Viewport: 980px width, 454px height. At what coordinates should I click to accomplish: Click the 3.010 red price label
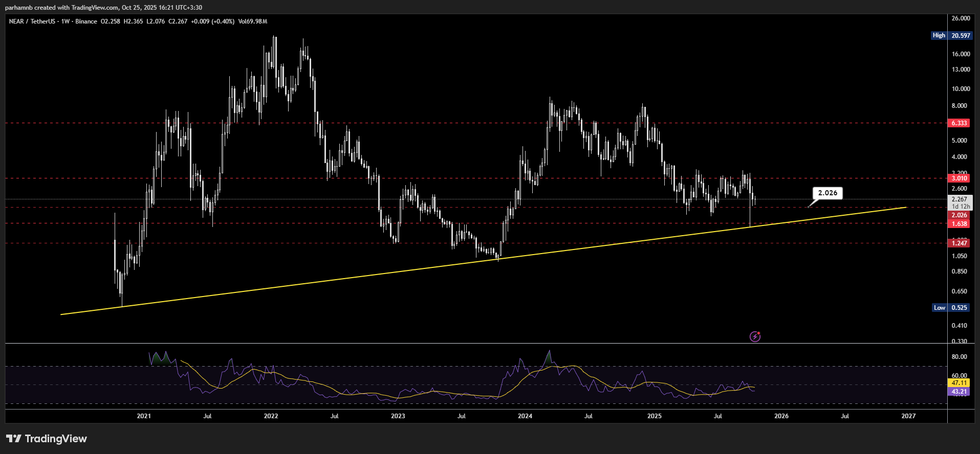959,178
